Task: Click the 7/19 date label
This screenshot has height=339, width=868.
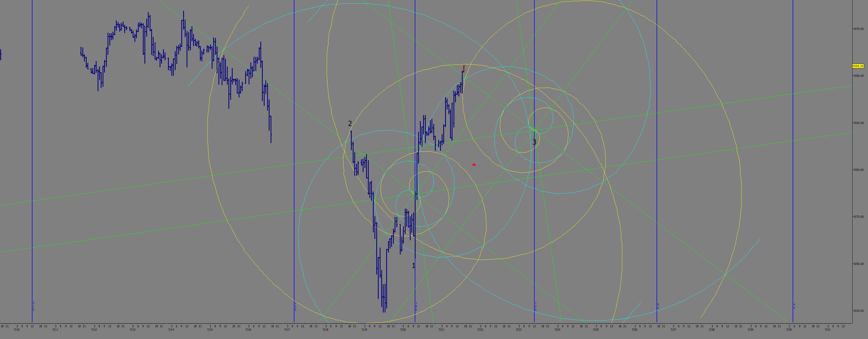Action: click(364, 330)
